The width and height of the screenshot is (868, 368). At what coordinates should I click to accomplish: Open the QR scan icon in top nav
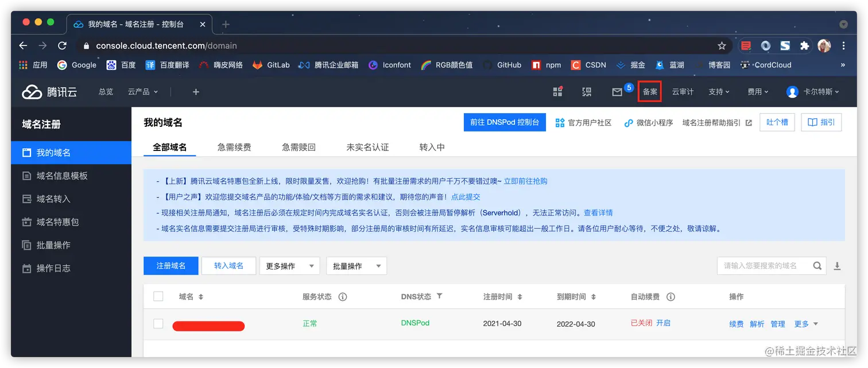pos(587,92)
